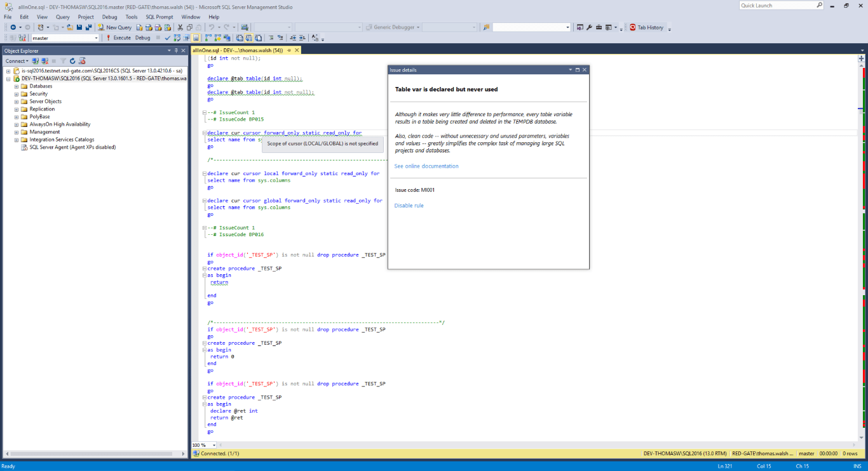Image resolution: width=868 pixels, height=471 pixels.
Task: Select SQL Server Agent tree item
Action: [72, 147]
